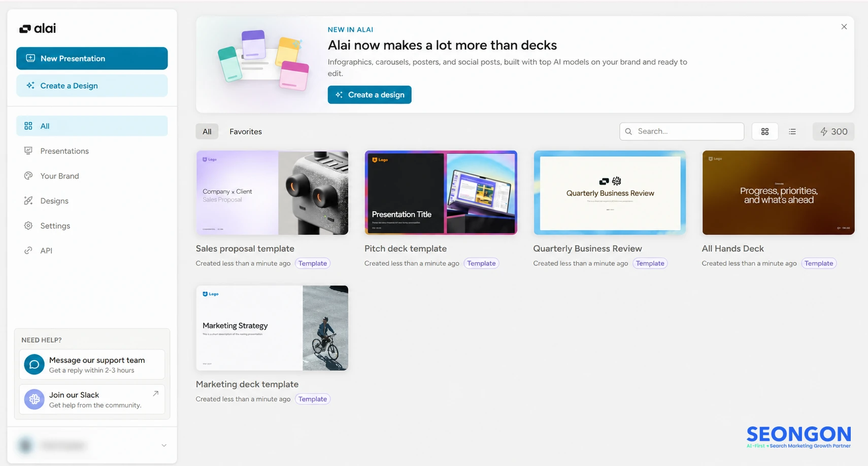Open Settings in the sidebar
The height and width of the screenshot is (466, 868).
92,226
